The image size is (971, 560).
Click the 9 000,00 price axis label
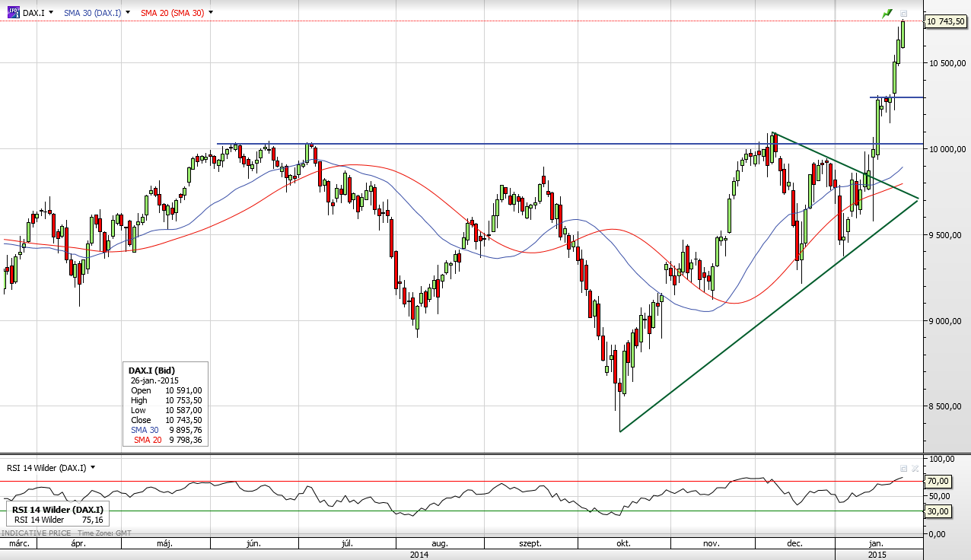pos(945,320)
